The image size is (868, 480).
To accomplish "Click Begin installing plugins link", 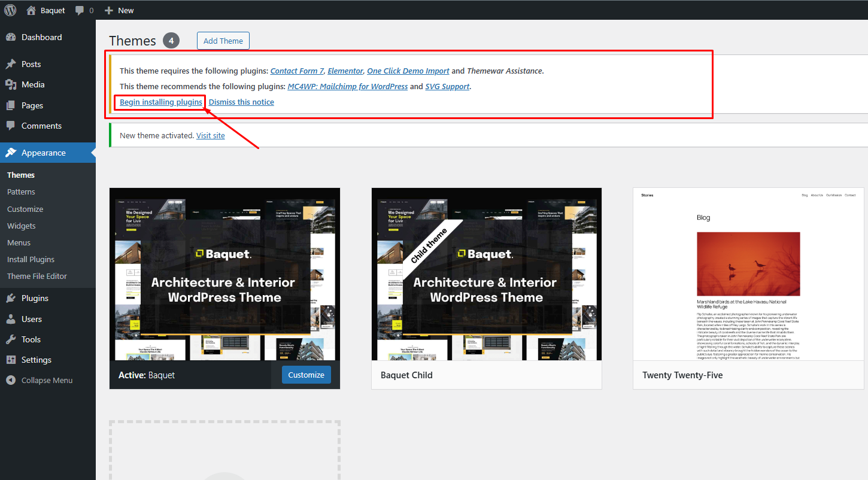I will 160,102.
